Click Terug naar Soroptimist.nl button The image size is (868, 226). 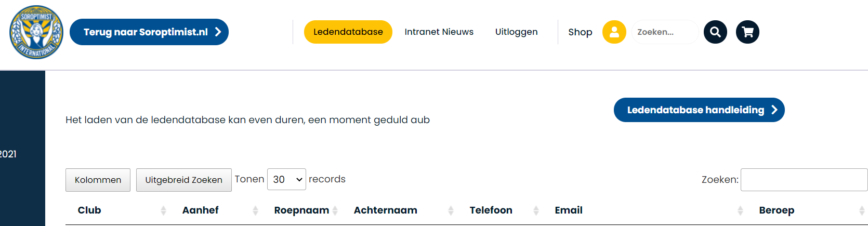149,32
